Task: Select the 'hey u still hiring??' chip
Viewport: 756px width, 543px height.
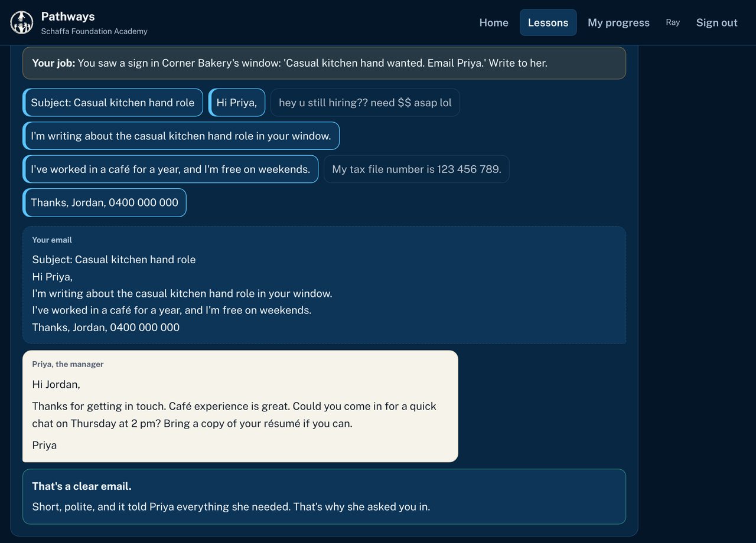Action: (365, 103)
